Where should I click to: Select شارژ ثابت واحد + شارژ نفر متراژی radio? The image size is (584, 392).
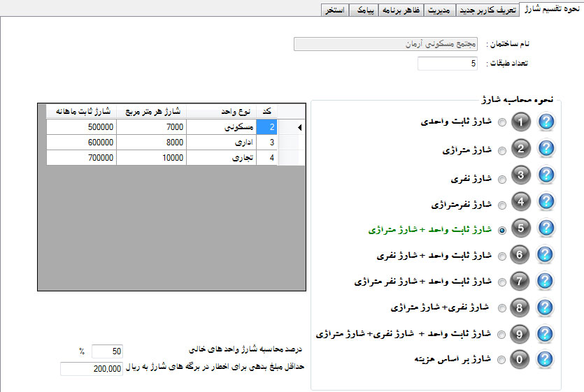click(x=502, y=282)
